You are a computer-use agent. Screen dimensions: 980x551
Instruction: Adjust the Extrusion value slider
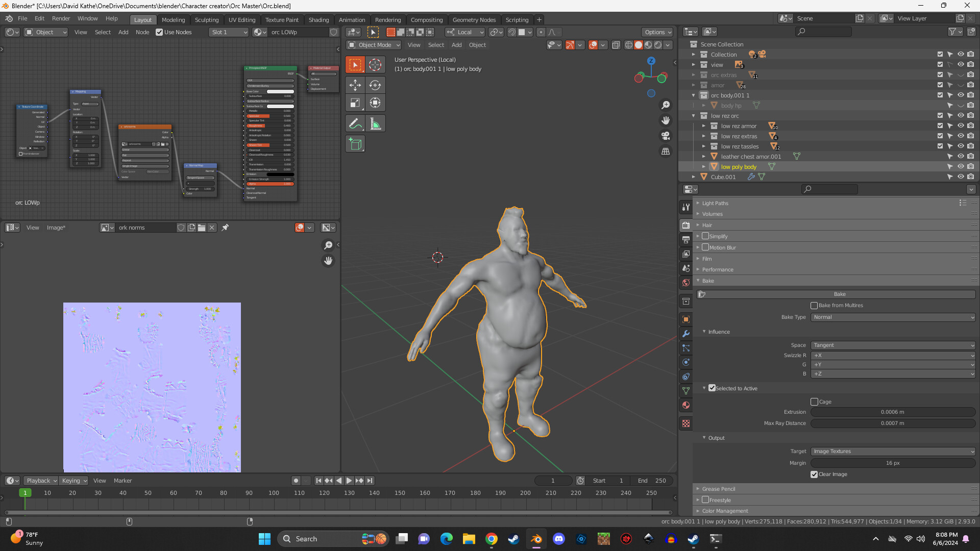click(892, 412)
